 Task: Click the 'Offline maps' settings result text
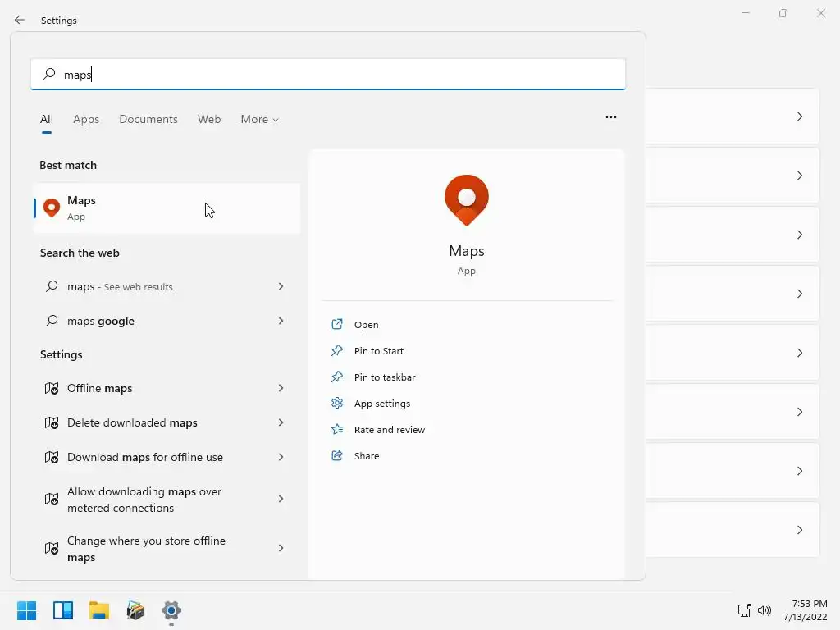[99, 388]
